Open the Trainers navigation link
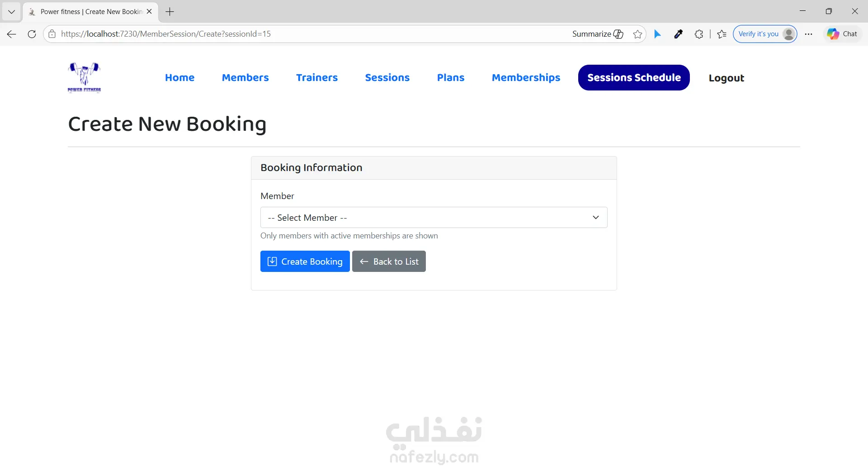This screenshot has height=466, width=868. (x=317, y=78)
